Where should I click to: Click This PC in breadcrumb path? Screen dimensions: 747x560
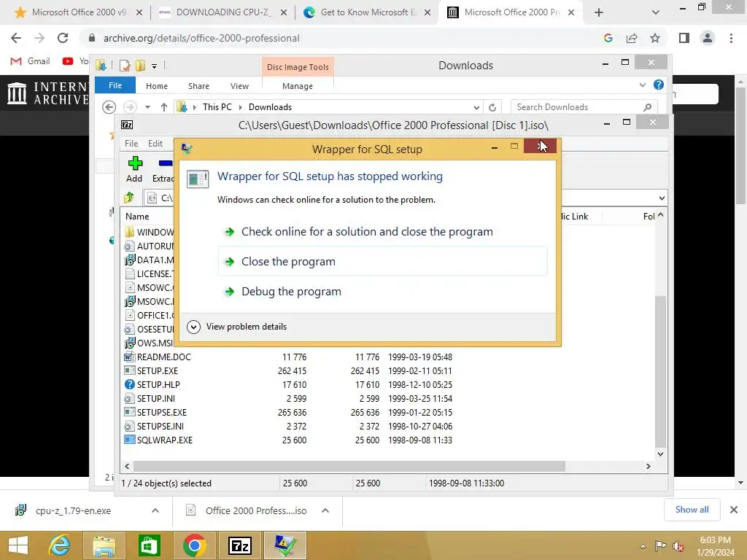pyautogui.click(x=217, y=107)
